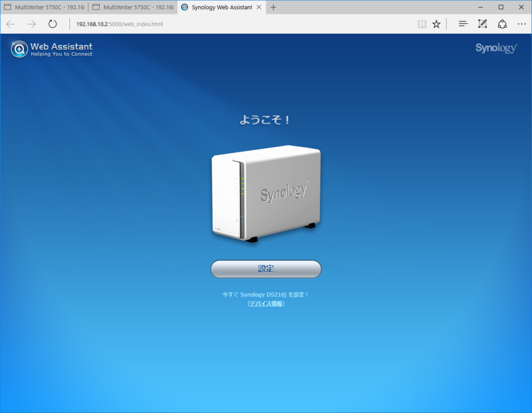
Task: Minimize the browser window
Action: tap(480, 7)
